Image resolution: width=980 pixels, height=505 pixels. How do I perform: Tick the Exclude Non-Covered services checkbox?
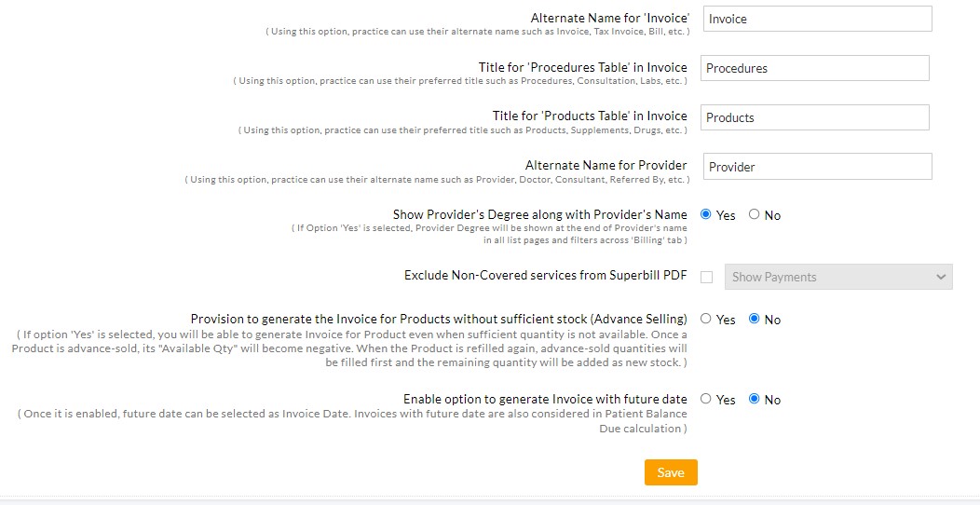point(707,277)
